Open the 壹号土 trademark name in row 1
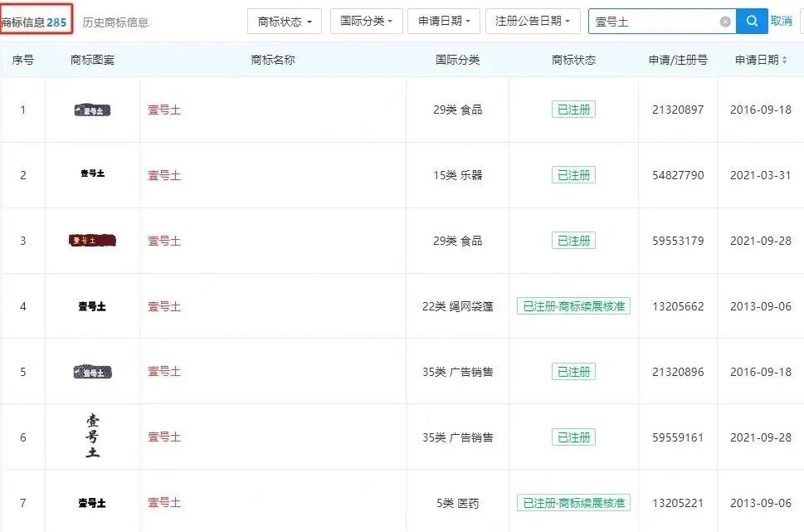804x532 pixels. (x=164, y=110)
